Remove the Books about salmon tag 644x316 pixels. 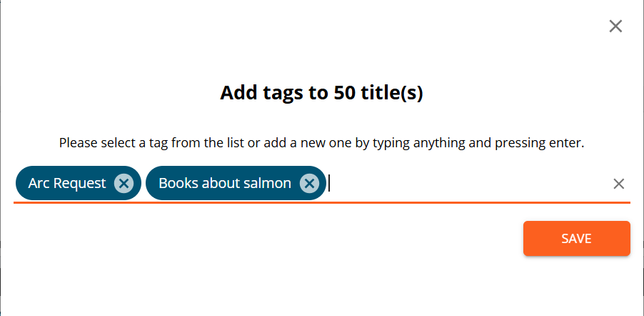309,183
